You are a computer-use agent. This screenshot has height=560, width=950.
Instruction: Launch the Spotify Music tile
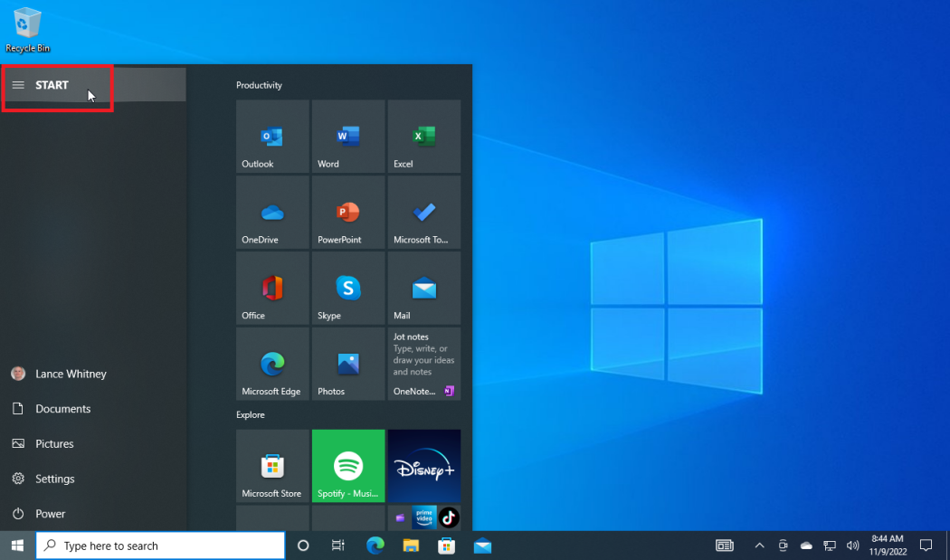(348, 466)
